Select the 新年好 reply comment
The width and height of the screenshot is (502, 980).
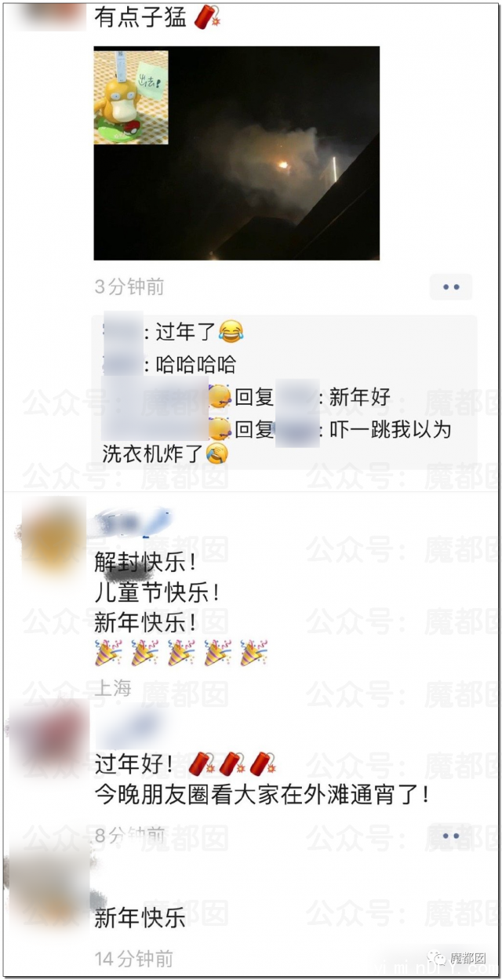[x=246, y=397]
